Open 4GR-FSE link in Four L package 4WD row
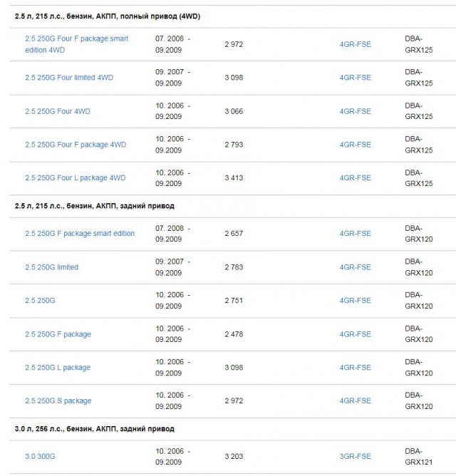 [356, 178]
